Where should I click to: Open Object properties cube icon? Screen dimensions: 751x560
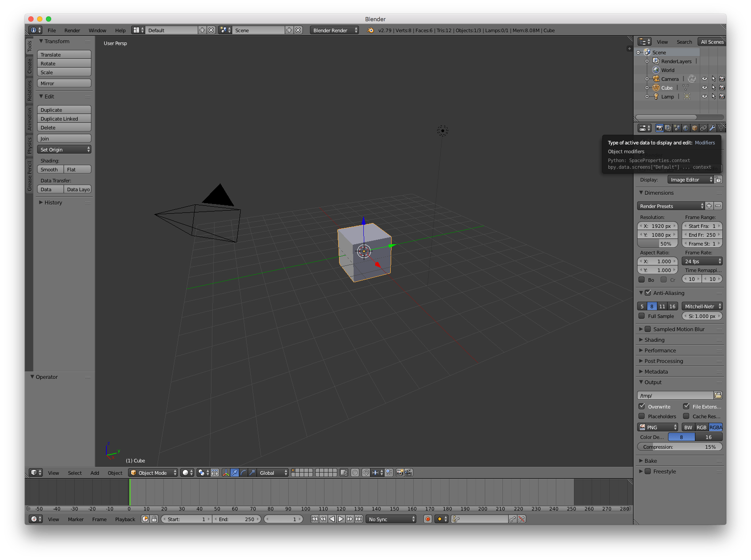(694, 128)
